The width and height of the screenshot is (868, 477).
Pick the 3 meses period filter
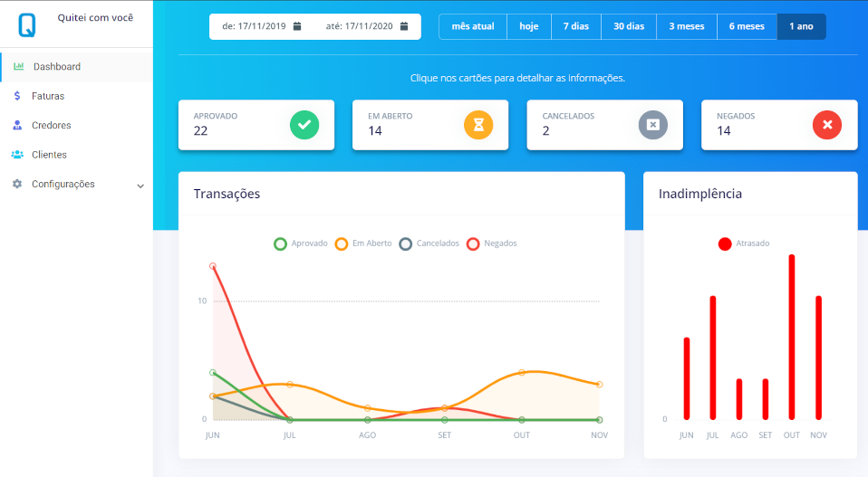click(687, 26)
